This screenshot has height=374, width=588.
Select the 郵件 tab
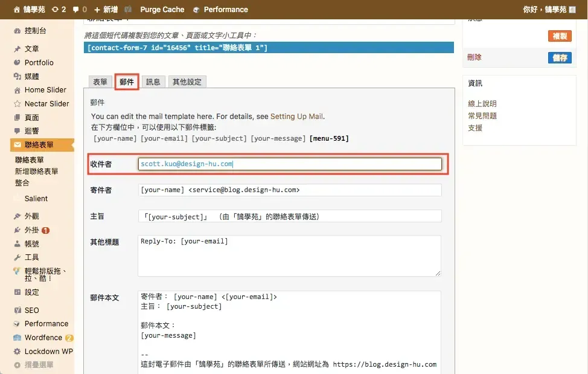[127, 82]
